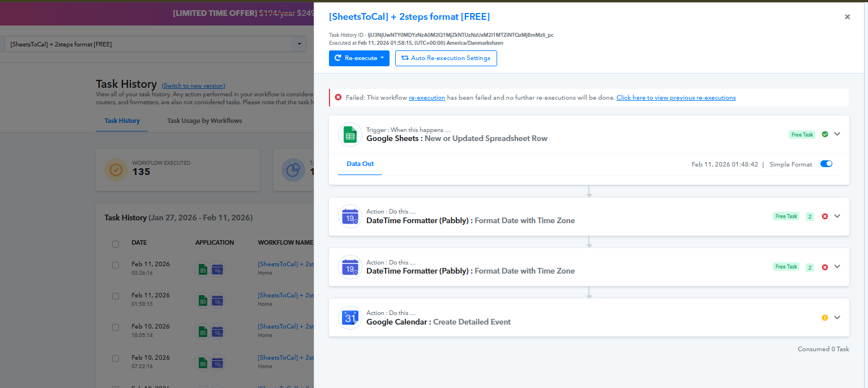Select the Data Out tab
Image resolution: width=868 pixels, height=388 pixels.
pyautogui.click(x=360, y=164)
